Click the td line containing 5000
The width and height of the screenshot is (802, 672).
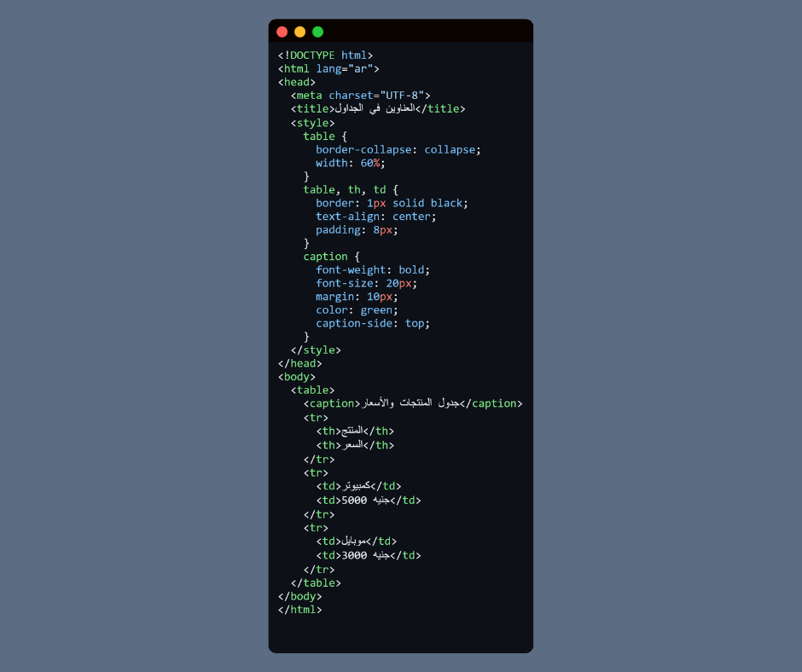(x=369, y=501)
